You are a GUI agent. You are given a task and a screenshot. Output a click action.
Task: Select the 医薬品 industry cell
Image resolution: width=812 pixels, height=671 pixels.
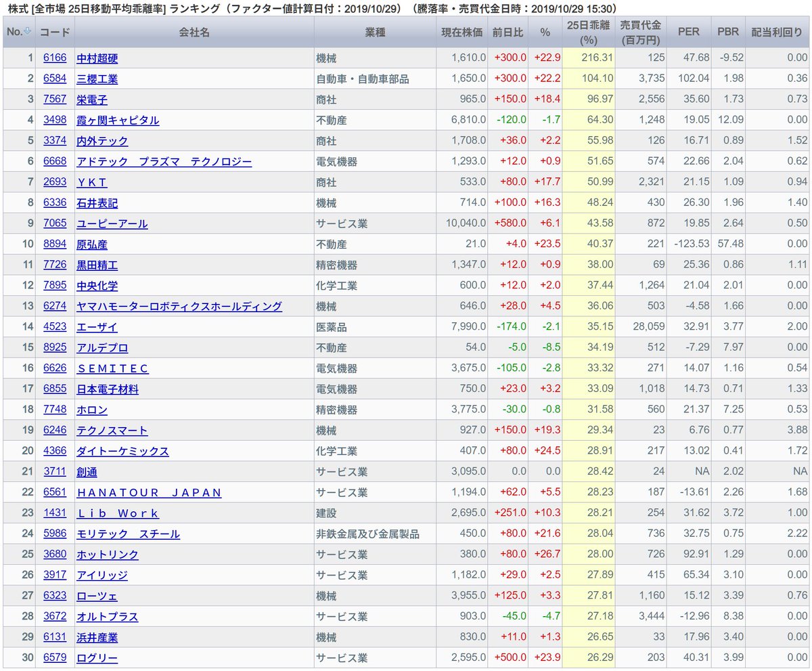pos(374,327)
